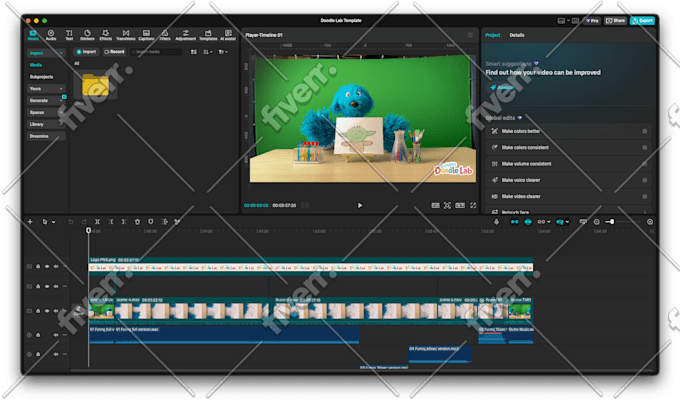Switch to the Transitions tab
The height and width of the screenshot is (403, 680).
pos(126,35)
